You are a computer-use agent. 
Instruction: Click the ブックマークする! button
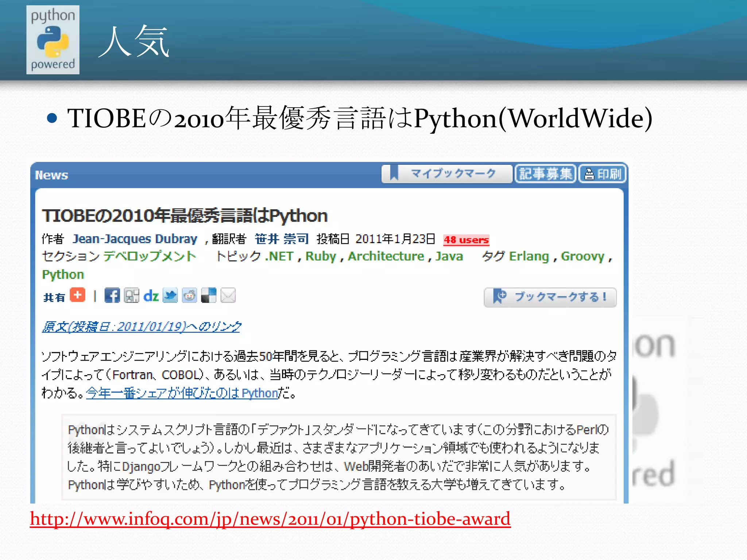(550, 297)
